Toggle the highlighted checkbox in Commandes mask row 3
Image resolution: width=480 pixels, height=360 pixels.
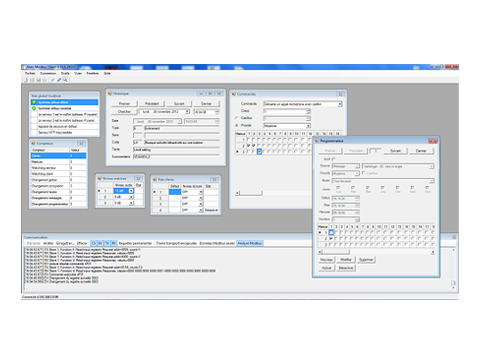259,152
